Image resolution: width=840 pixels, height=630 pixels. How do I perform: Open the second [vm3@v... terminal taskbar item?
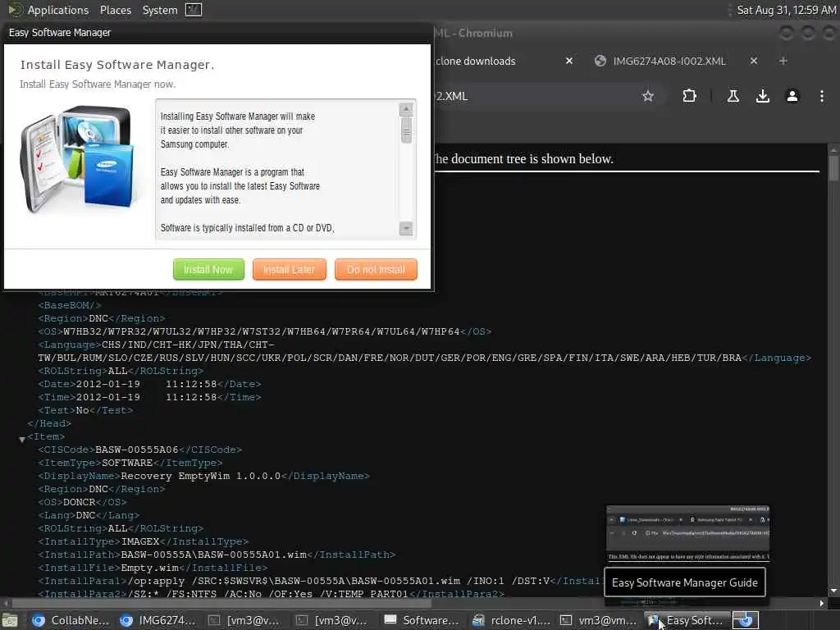(x=332, y=620)
